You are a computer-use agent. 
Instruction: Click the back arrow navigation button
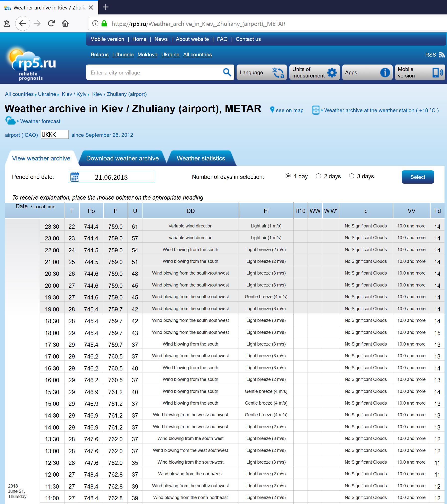[x=23, y=23]
